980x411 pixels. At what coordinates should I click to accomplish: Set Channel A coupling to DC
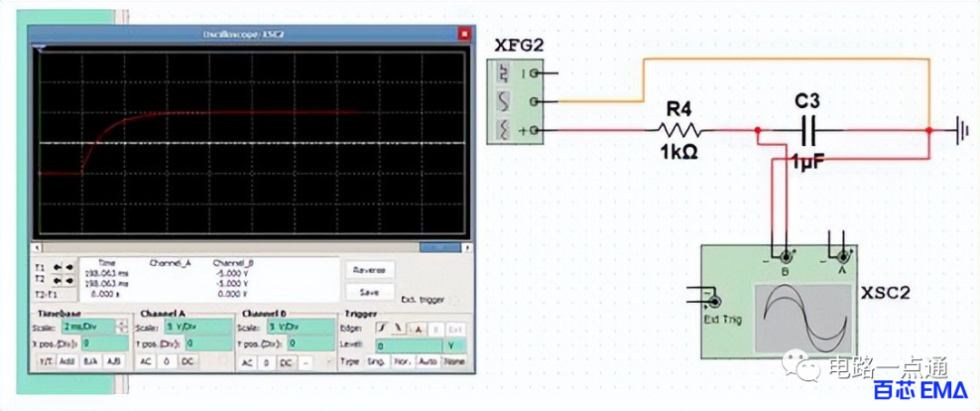pyautogui.click(x=188, y=362)
